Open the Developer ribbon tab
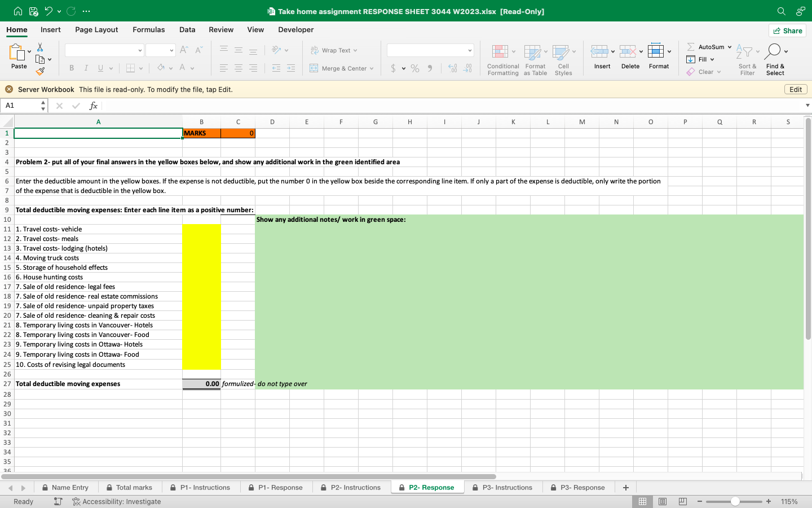The height and width of the screenshot is (508, 812). point(295,29)
